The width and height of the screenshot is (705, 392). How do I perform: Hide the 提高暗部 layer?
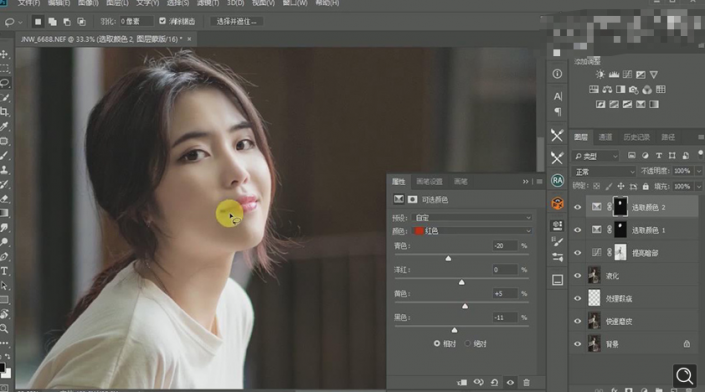577,253
